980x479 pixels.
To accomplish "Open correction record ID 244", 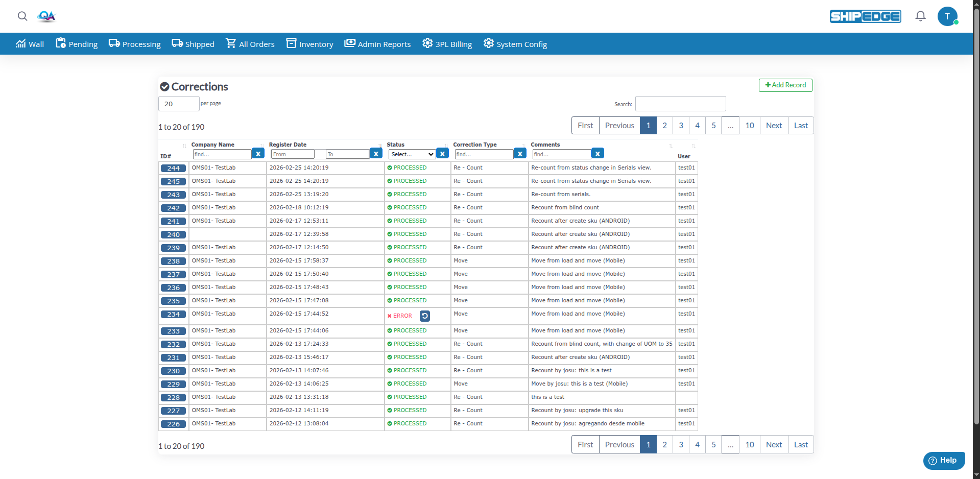I will (x=174, y=168).
